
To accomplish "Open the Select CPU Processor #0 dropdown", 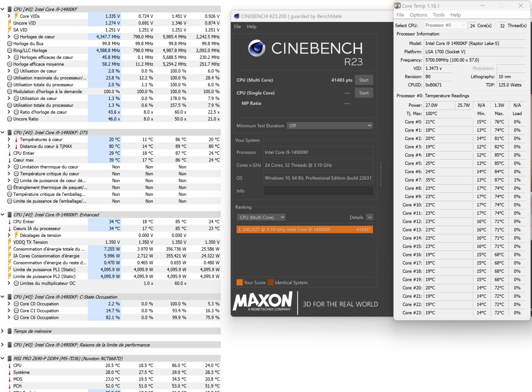I will click(x=445, y=25).
